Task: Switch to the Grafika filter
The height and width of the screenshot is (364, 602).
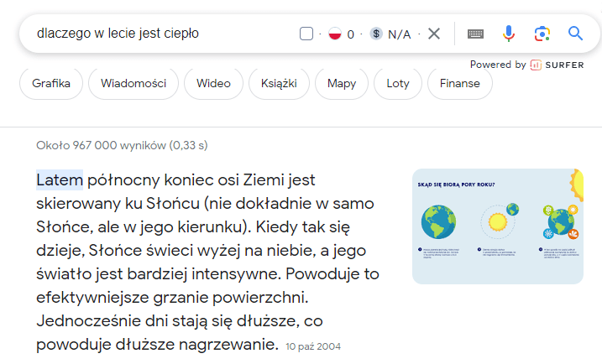Action: click(x=51, y=83)
